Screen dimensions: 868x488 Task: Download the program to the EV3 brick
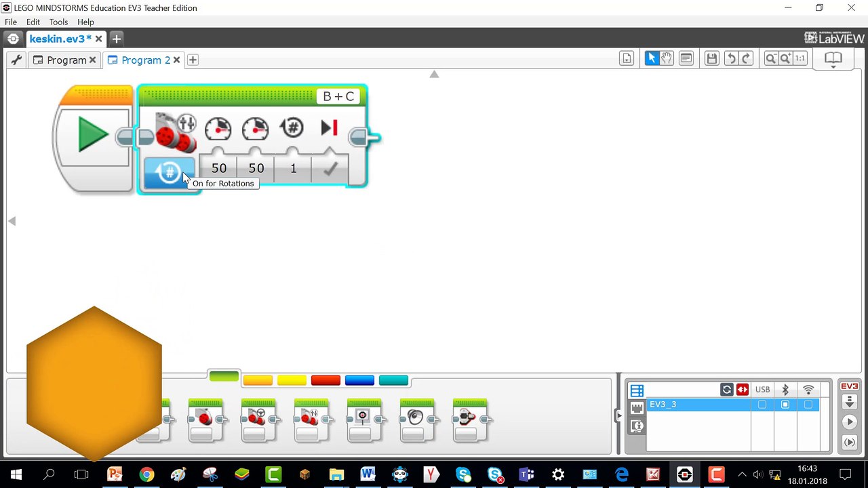pos(849,402)
